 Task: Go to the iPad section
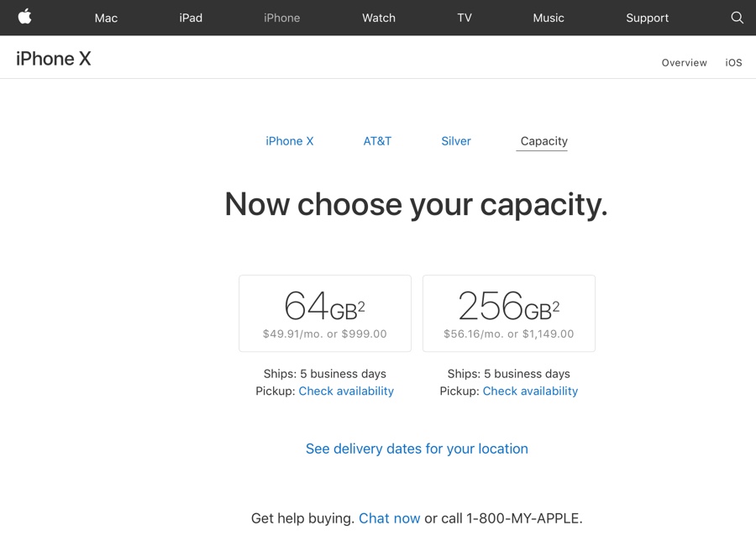[x=191, y=18]
